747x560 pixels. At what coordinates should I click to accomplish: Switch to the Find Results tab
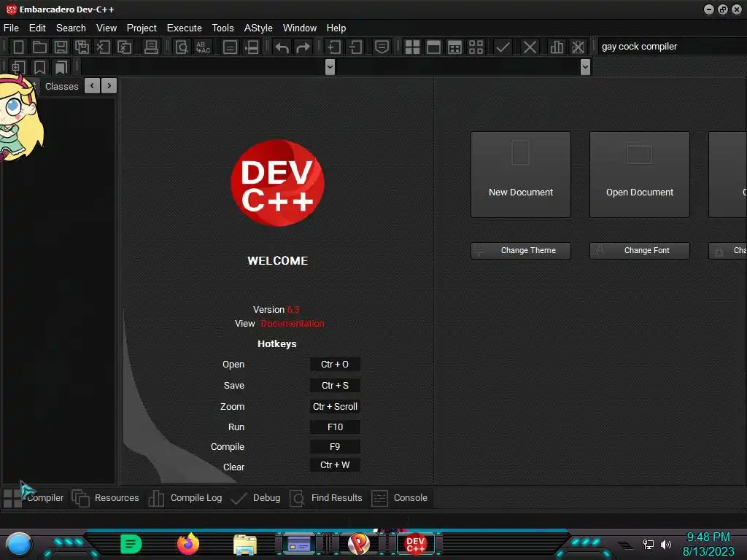click(x=326, y=498)
